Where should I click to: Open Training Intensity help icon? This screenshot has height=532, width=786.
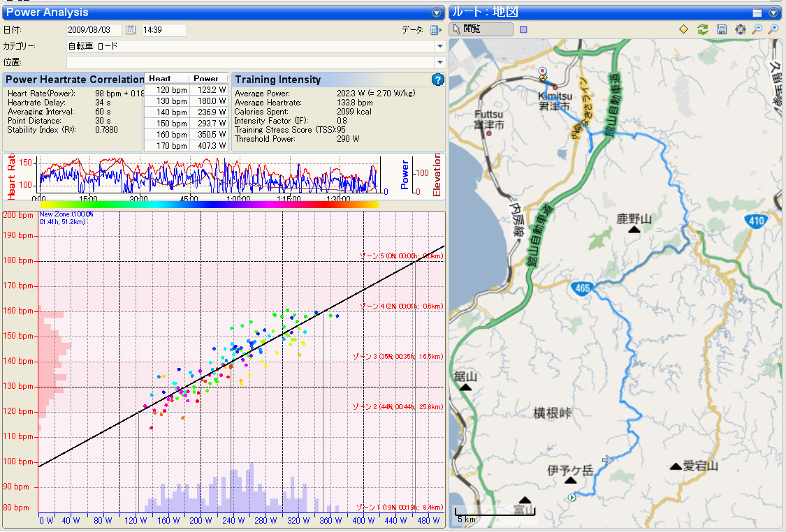pos(437,80)
